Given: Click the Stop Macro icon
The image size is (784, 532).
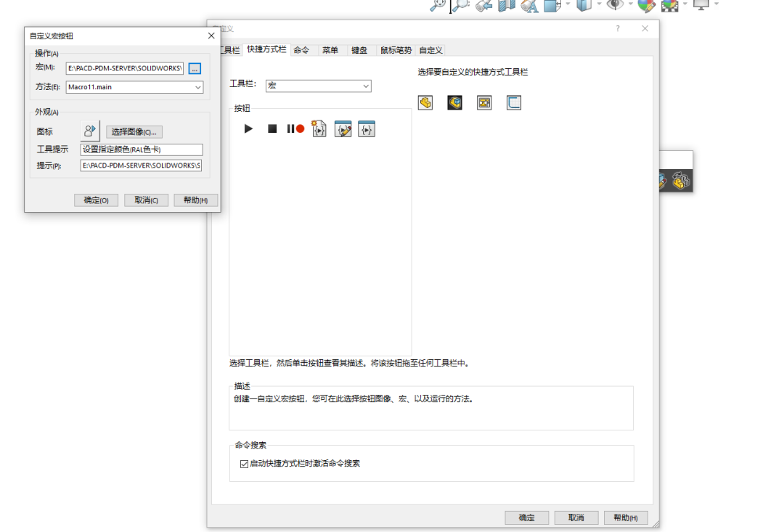Looking at the screenshot, I should pos(271,128).
